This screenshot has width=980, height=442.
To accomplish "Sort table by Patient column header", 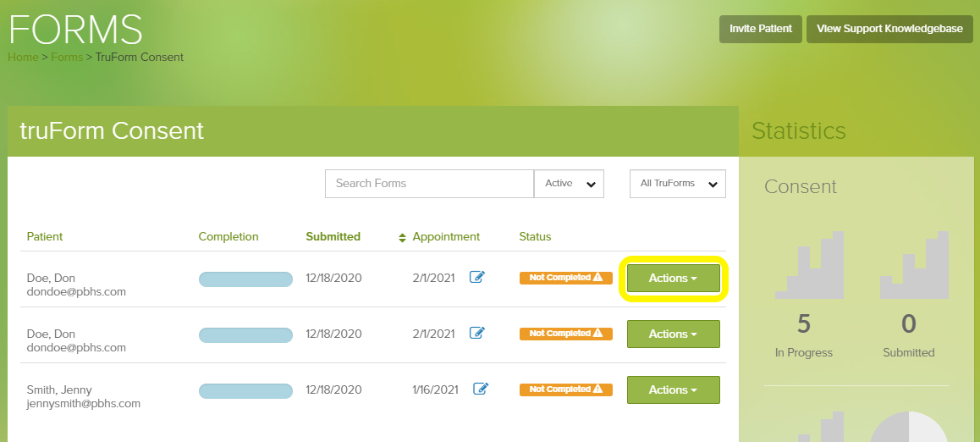I will [x=45, y=237].
